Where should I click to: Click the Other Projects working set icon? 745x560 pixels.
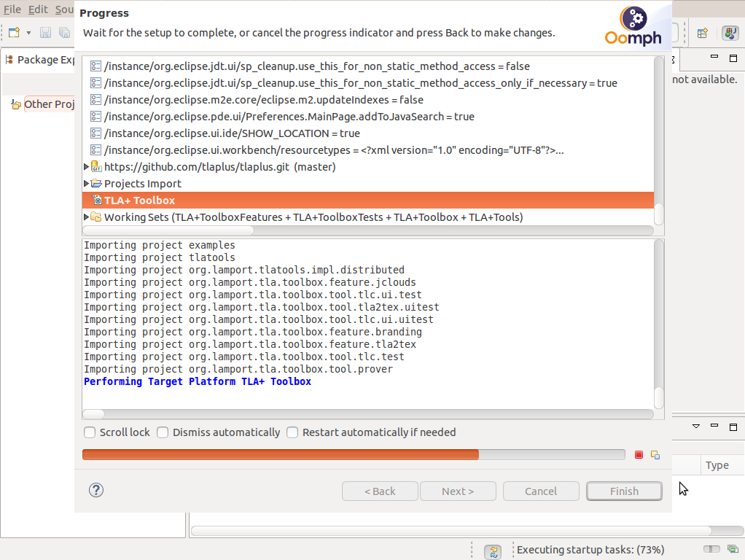click(16, 104)
